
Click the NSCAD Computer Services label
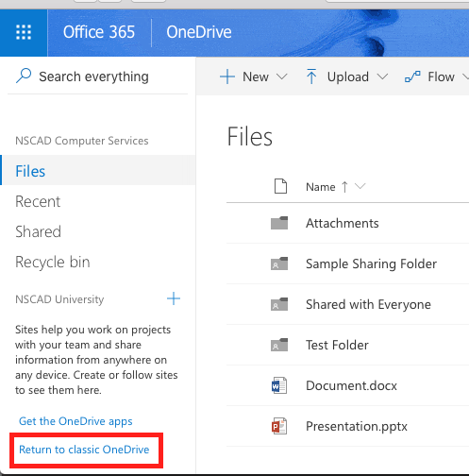tap(82, 141)
